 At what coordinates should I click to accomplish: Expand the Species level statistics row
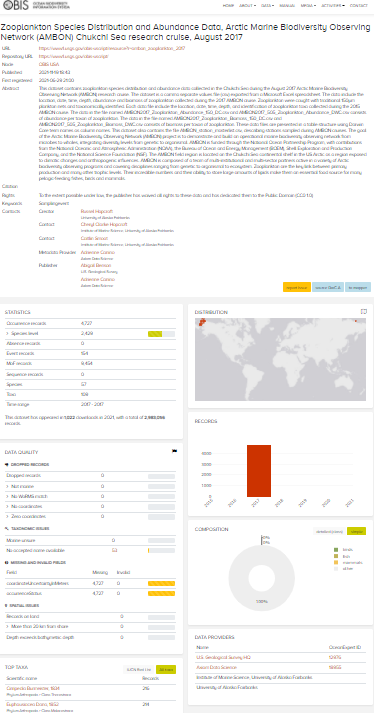tap(91, 334)
